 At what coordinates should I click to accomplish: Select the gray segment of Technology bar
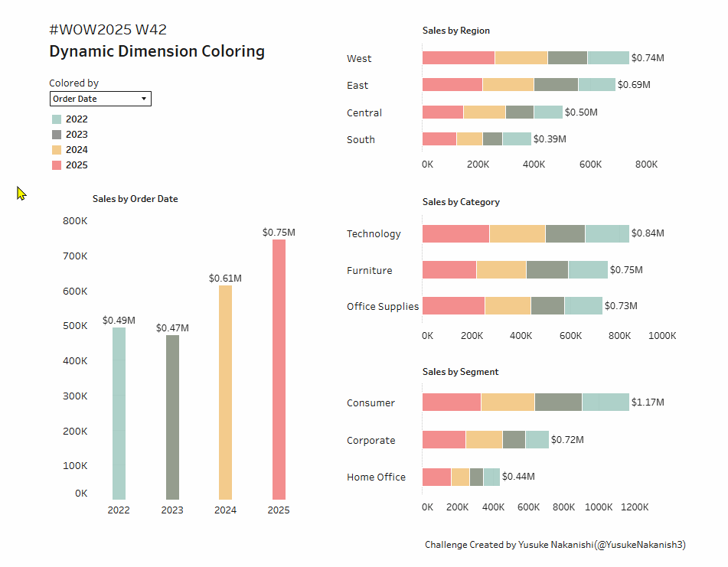[x=565, y=233]
